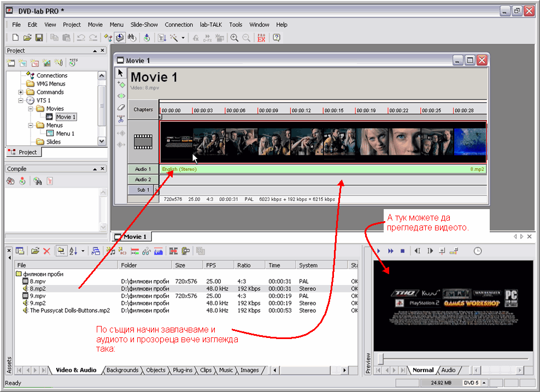Step to previous frame in preview
This screenshot has width=540, height=392.
418,251
